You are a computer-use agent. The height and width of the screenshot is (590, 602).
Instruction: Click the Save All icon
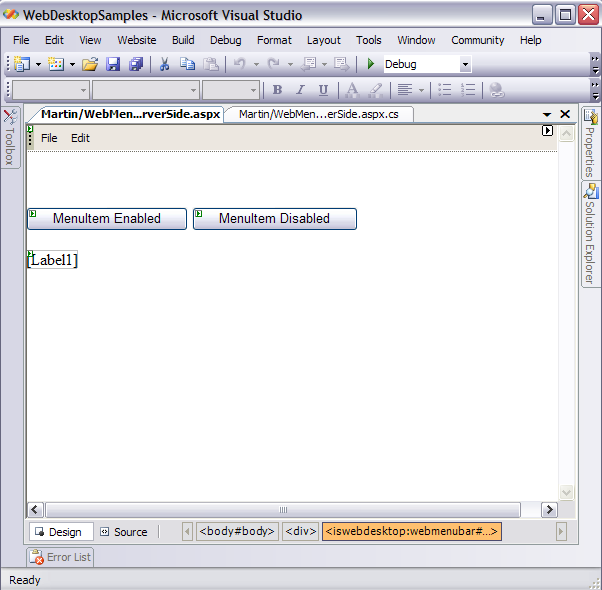(136, 64)
